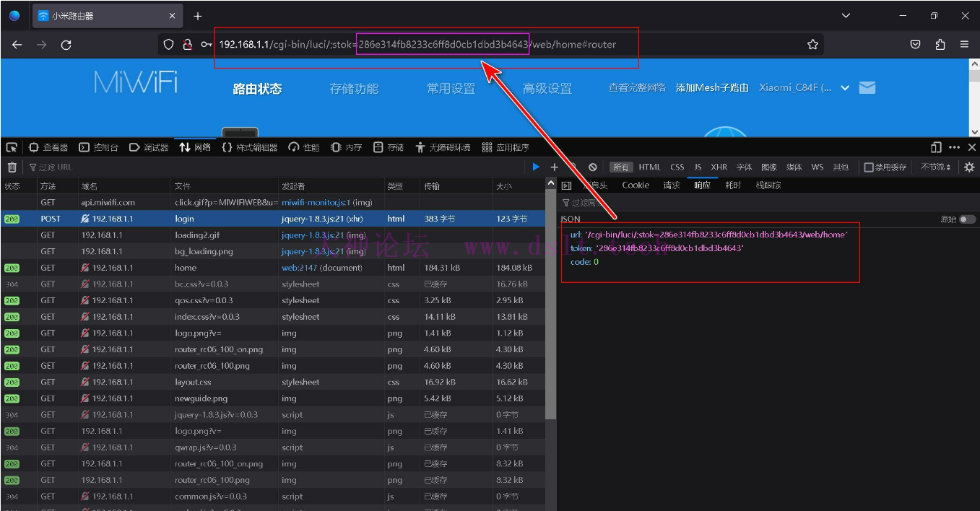Enable the 禁用缓存 checkbox
Image resolution: width=980 pixels, height=511 pixels.
coord(869,167)
